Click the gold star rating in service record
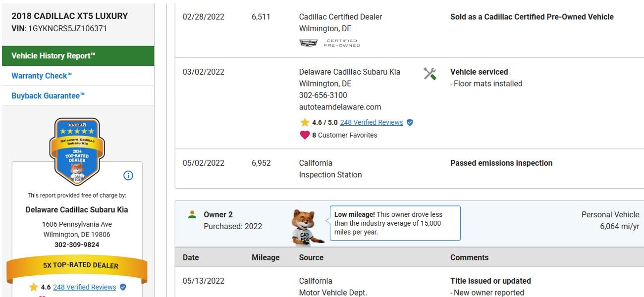Viewport: 644px width, 297px height. [305, 122]
